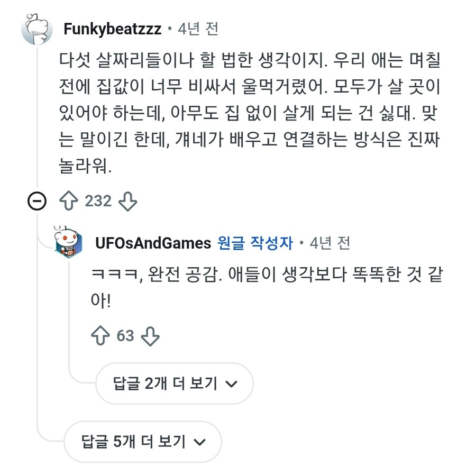This screenshot has width=476, height=466.
Task: Click the "4년 전" timestamp beside Funkybeatzzz
Action: coord(198,29)
